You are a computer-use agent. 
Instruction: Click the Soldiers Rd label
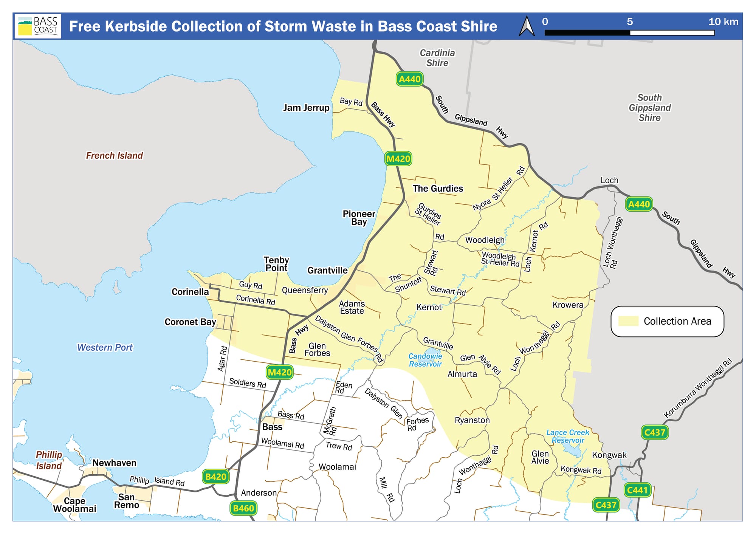(x=248, y=383)
